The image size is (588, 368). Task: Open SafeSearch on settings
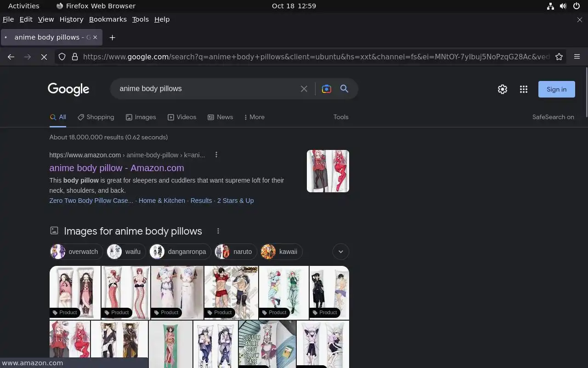click(x=553, y=117)
